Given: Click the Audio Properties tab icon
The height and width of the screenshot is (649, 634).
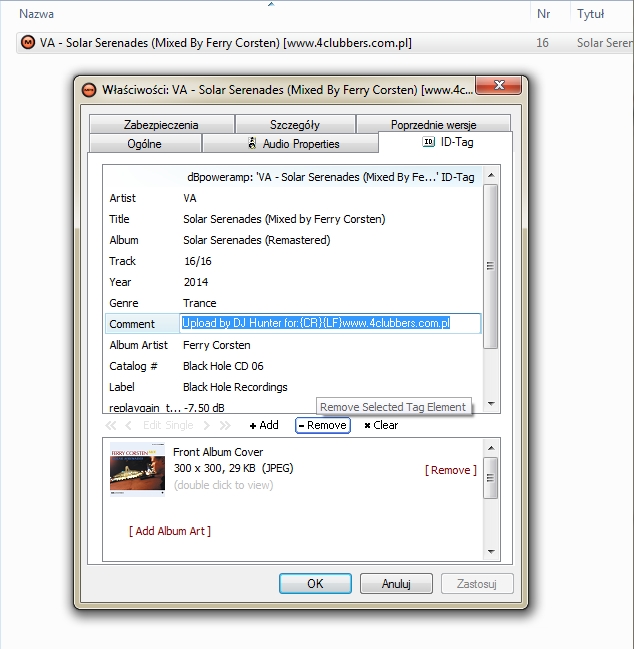Looking at the screenshot, I should click(x=252, y=143).
